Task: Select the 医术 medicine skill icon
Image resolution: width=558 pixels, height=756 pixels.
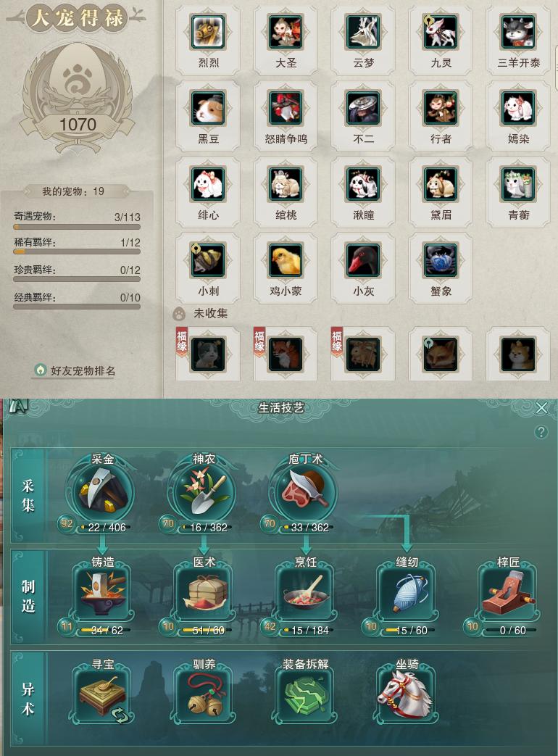Action: pos(204,593)
